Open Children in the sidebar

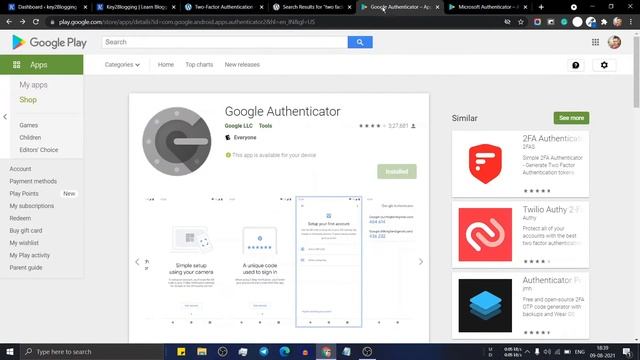pyautogui.click(x=30, y=138)
